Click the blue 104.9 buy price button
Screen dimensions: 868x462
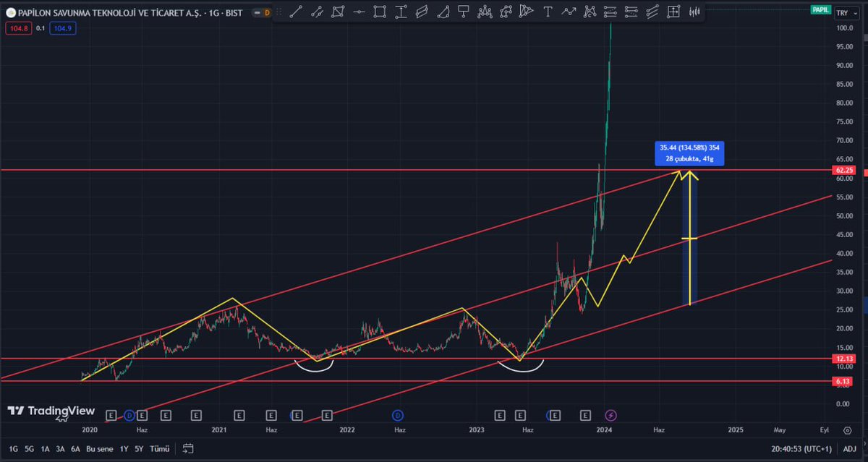tap(64, 27)
